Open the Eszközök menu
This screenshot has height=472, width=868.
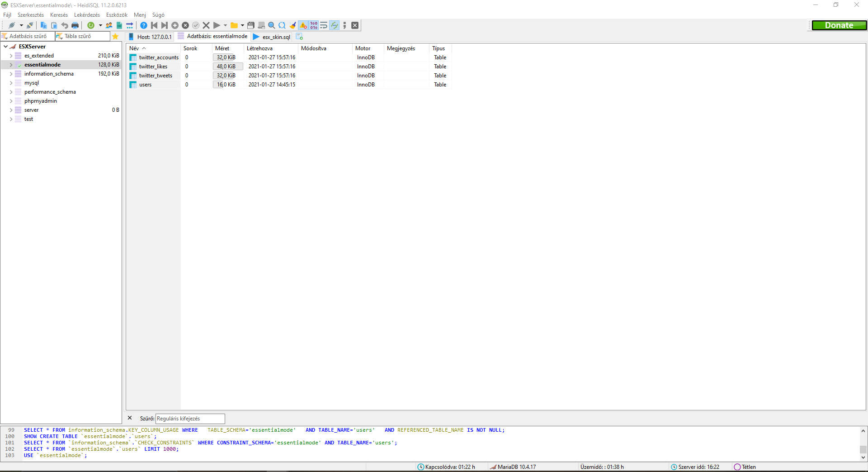(x=116, y=15)
